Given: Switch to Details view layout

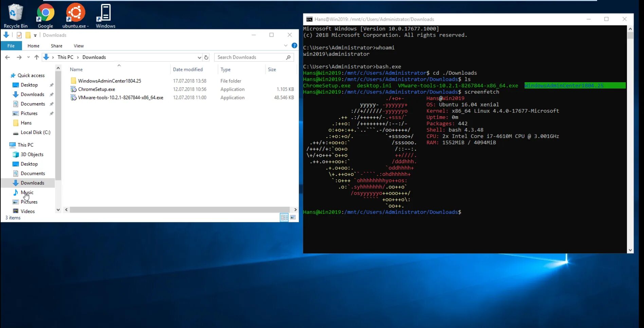Looking at the screenshot, I should (284, 218).
